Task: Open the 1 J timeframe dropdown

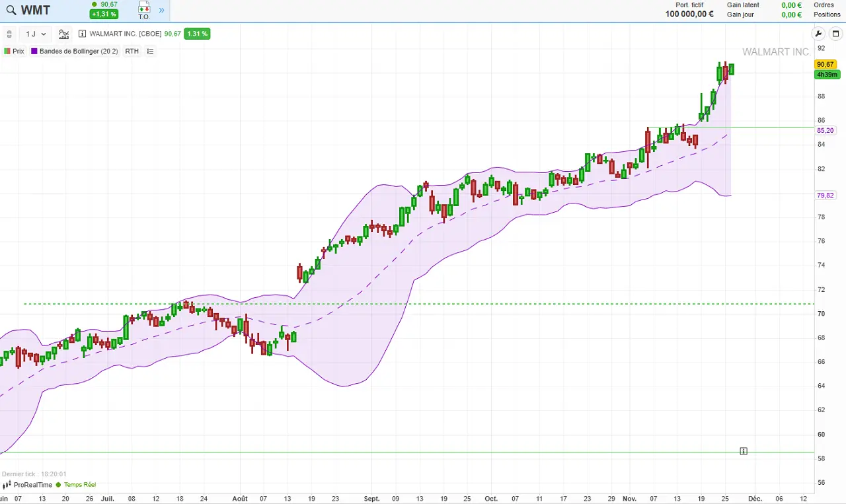Action: [x=36, y=34]
